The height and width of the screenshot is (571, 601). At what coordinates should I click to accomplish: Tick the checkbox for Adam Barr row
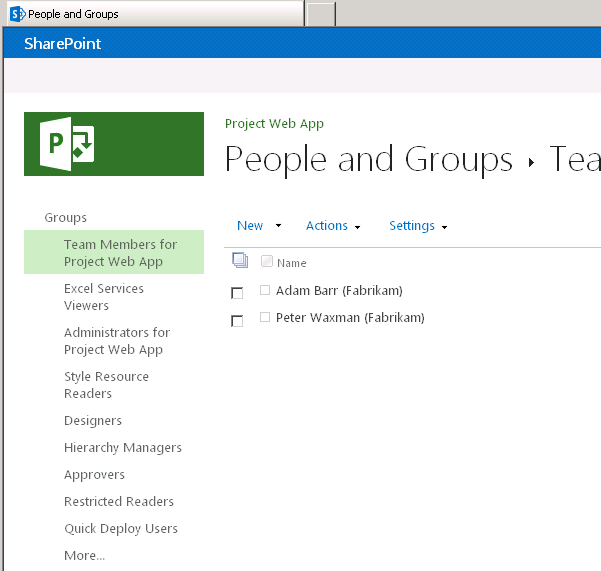237,293
